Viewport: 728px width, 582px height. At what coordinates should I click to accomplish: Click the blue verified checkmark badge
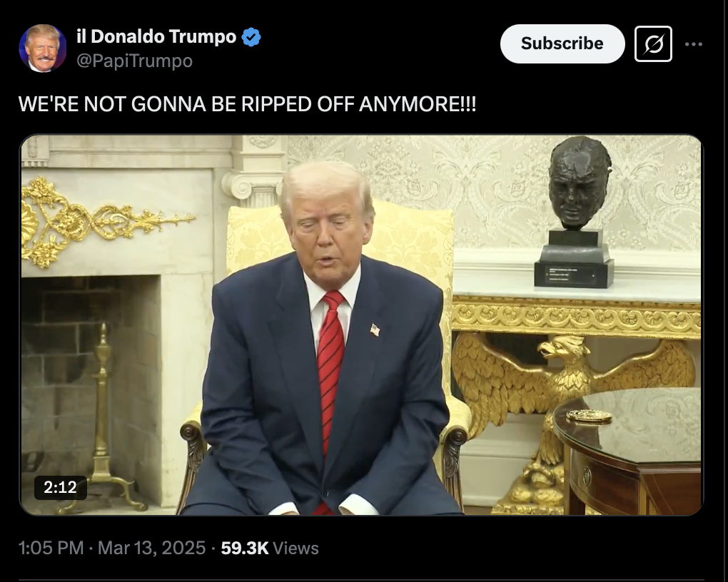click(x=251, y=37)
